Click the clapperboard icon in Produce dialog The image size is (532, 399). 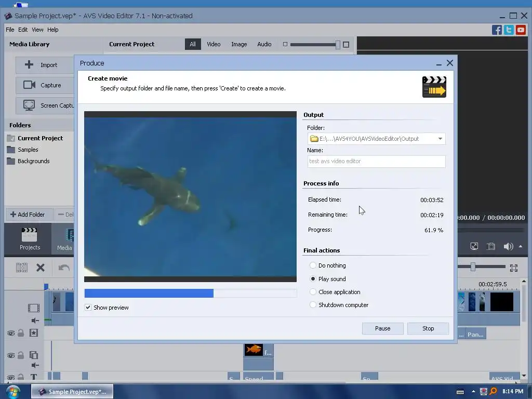434,87
